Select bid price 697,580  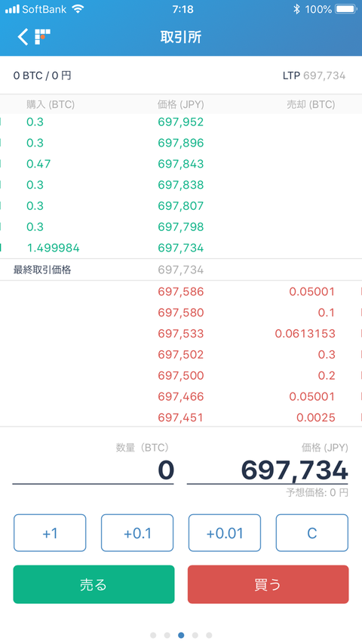coord(181,313)
